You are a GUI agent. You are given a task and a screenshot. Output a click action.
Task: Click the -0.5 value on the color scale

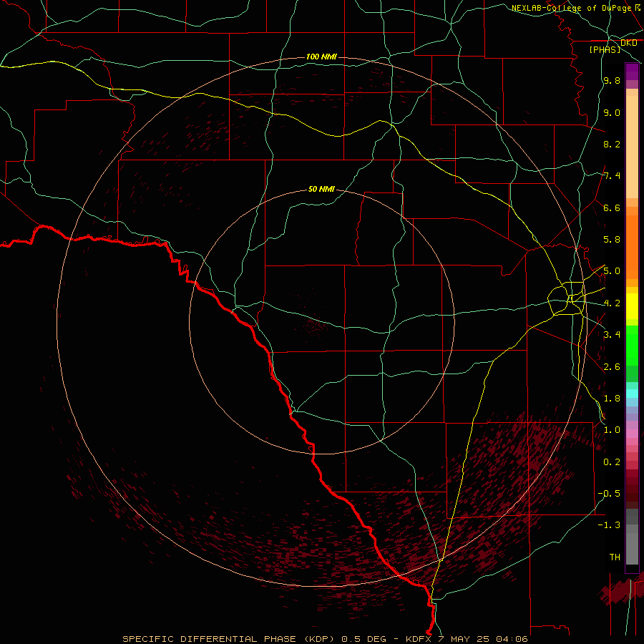coord(609,494)
